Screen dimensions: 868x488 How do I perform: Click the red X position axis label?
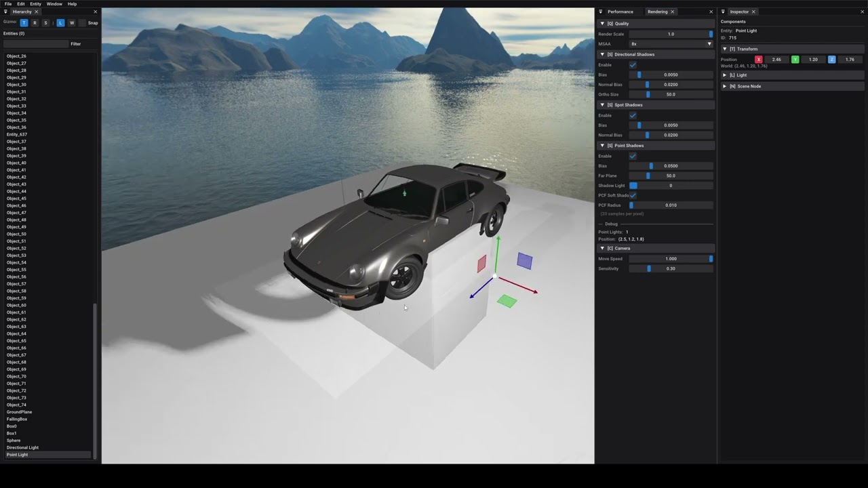(758, 60)
